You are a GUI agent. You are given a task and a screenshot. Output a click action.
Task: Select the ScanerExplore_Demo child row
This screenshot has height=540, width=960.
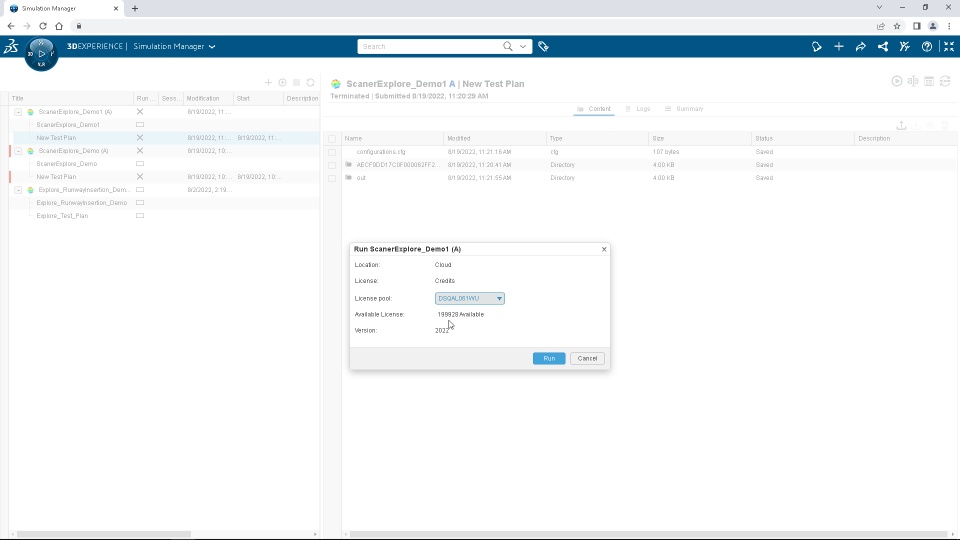click(x=164, y=164)
